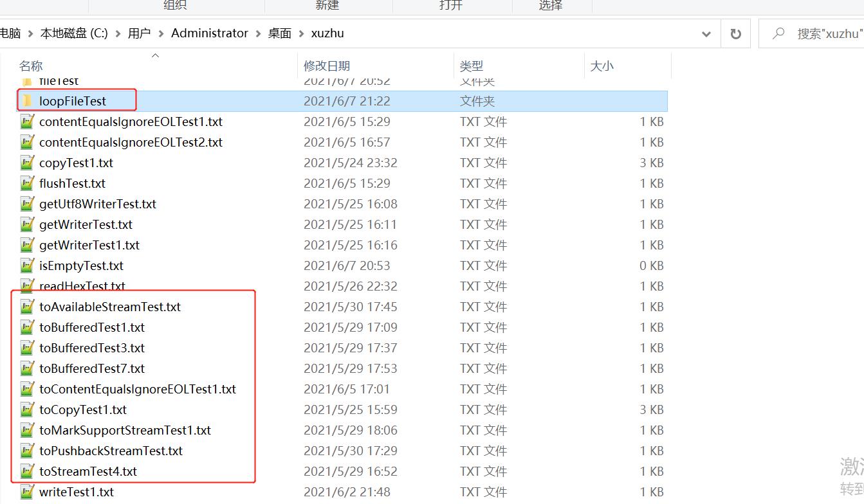Navigate to 桌面 breadcrumb
Image resolution: width=864 pixels, height=504 pixels.
pos(280,33)
